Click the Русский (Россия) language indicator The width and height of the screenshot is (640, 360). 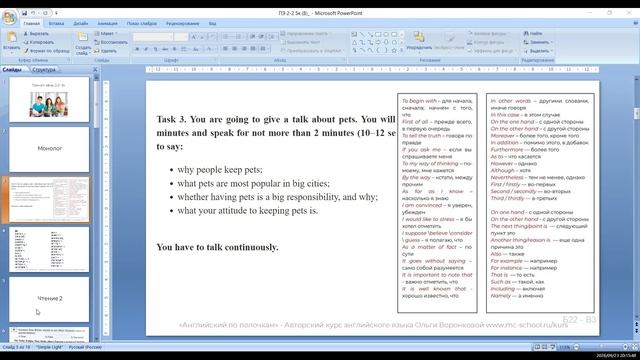pyautogui.click(x=85, y=347)
